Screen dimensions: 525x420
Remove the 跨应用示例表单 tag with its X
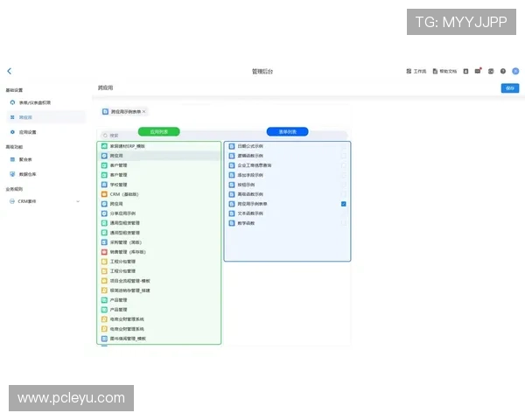(144, 111)
